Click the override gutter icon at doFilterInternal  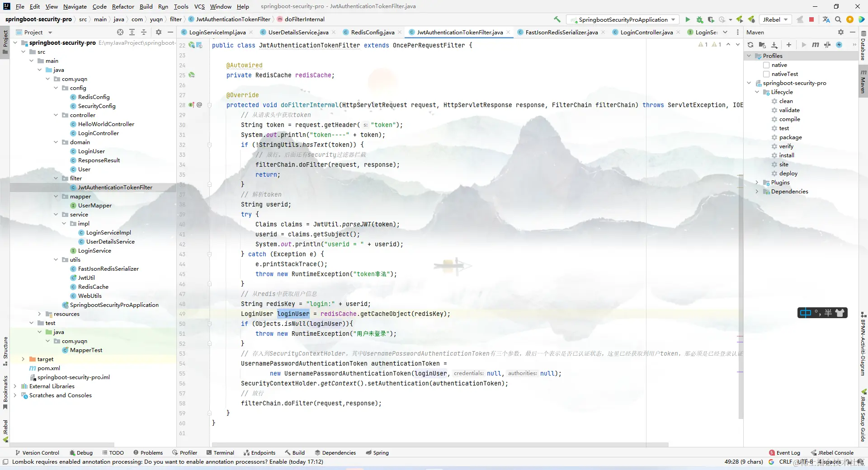click(x=191, y=105)
